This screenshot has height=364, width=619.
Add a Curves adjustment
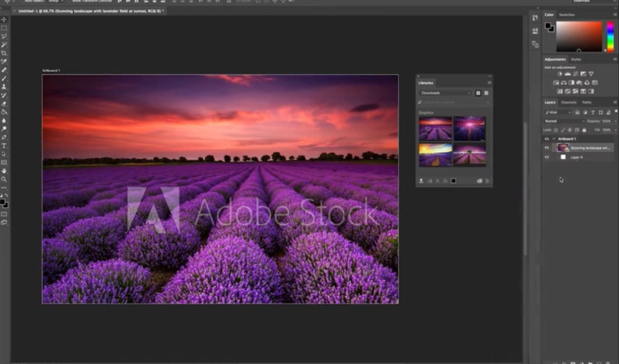point(576,74)
